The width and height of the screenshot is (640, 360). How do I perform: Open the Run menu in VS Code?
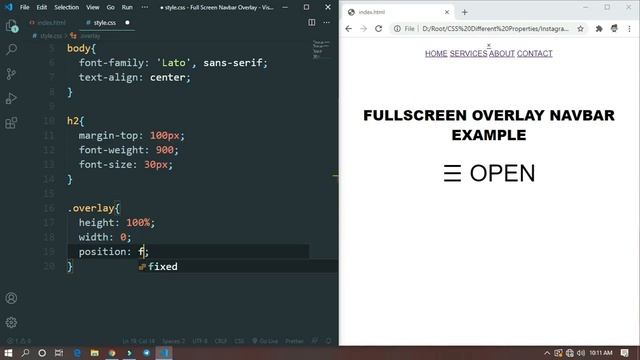[127, 7]
